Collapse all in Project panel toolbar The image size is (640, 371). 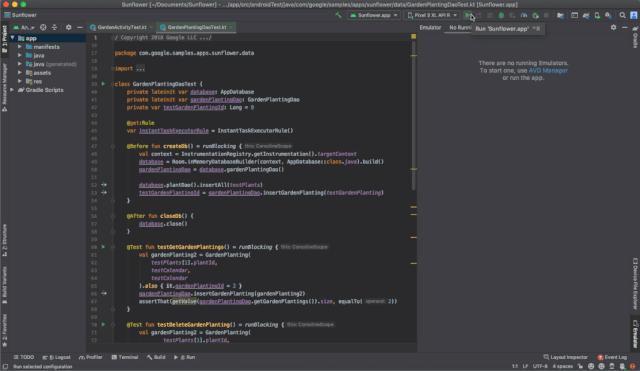tap(54, 27)
